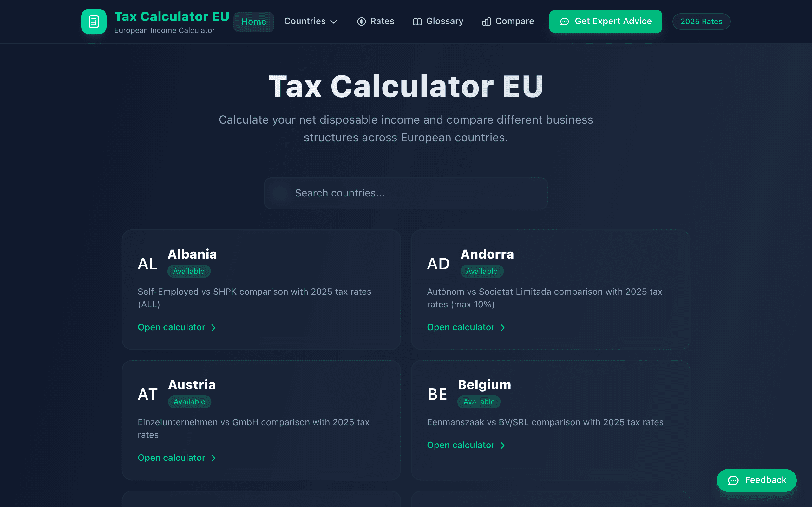The image size is (812, 507).
Task: Click the dollar icon beside Rates
Action: (x=361, y=22)
